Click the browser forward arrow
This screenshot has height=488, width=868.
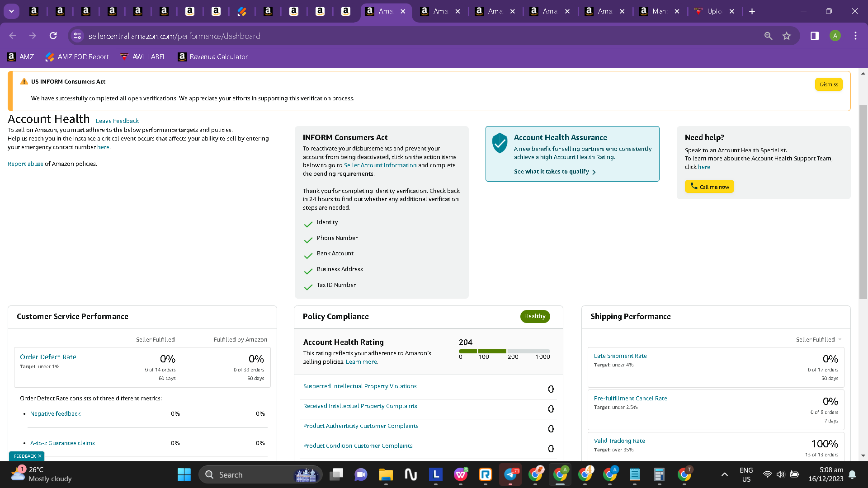[x=33, y=36]
